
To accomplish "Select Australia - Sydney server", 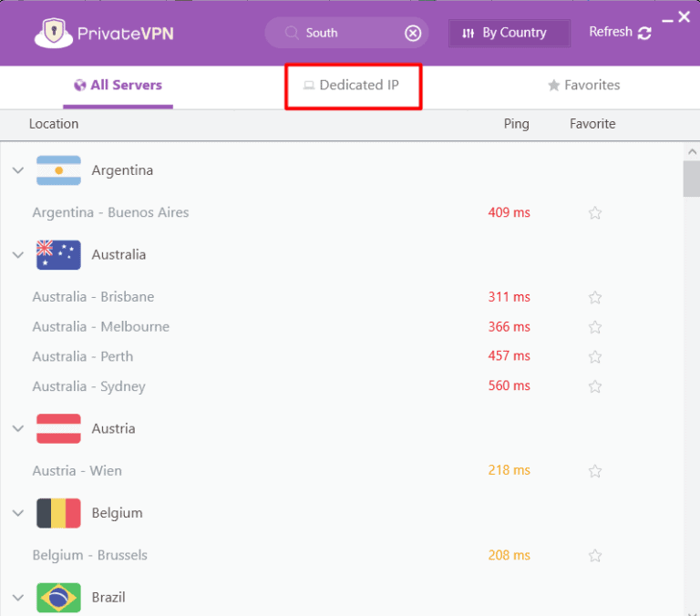I will [88, 386].
